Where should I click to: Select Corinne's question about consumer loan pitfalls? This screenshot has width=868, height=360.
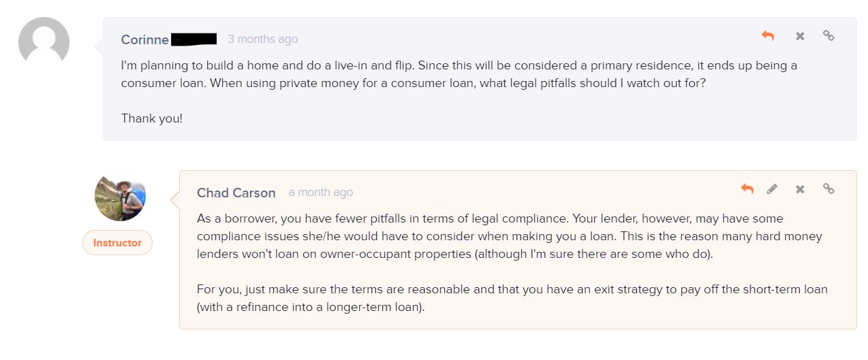pyautogui.click(x=459, y=74)
